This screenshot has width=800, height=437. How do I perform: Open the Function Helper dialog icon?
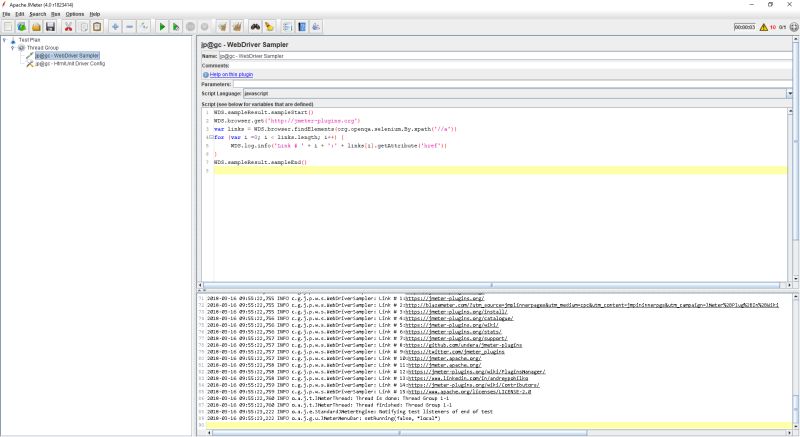287,27
